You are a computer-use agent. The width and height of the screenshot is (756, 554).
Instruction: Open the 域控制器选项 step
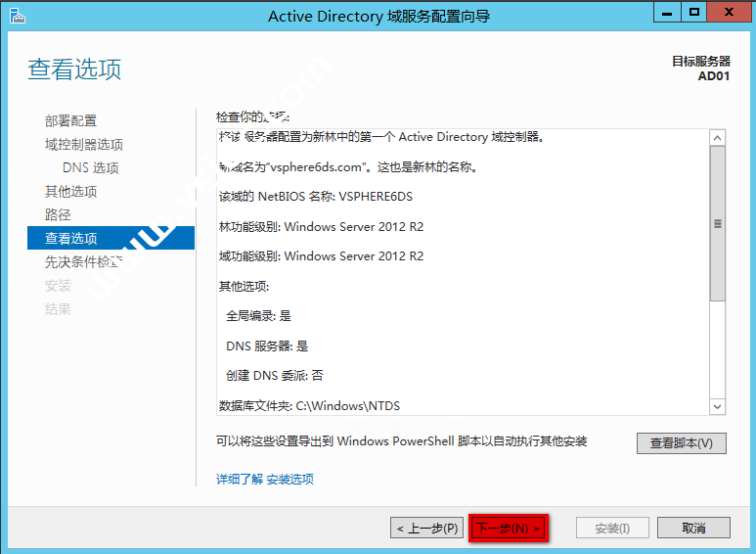[x=84, y=144]
